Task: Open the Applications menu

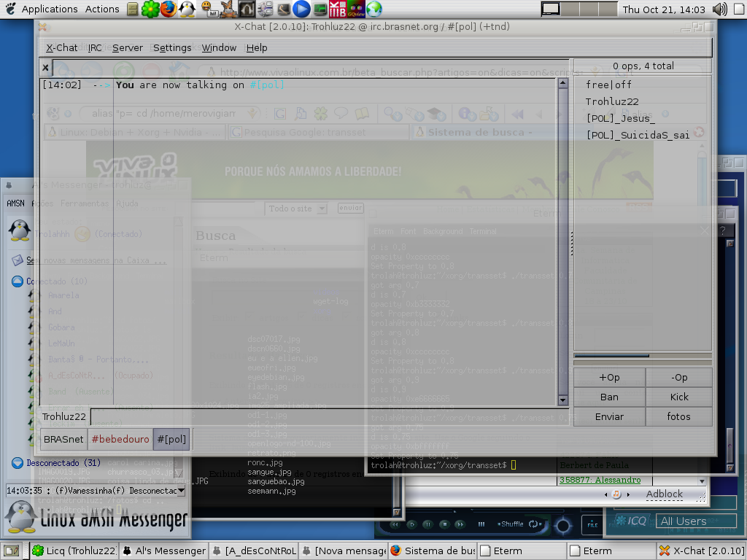Action: coord(50,9)
